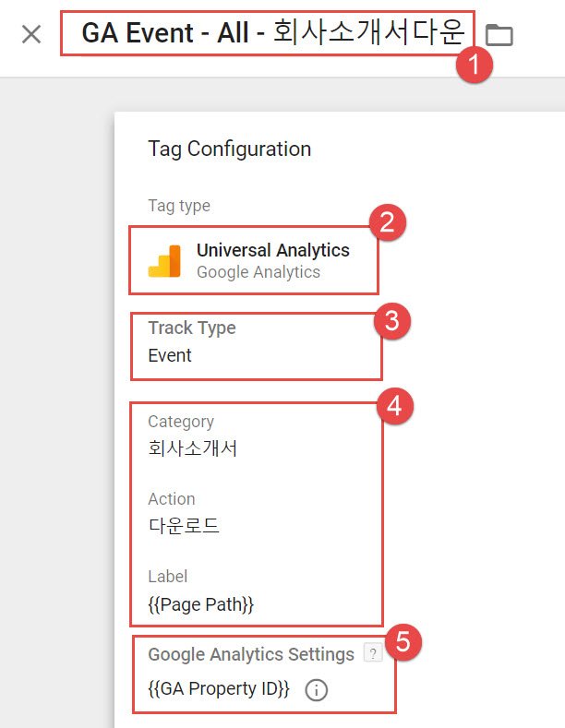Viewport: 565px width, 728px height.
Task: Click the Action field label
Action: (172, 499)
